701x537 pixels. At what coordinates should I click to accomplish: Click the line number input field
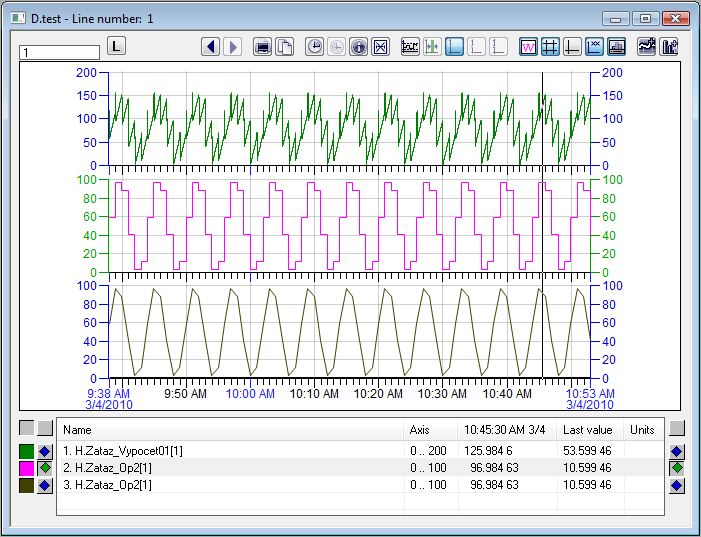pos(59,52)
